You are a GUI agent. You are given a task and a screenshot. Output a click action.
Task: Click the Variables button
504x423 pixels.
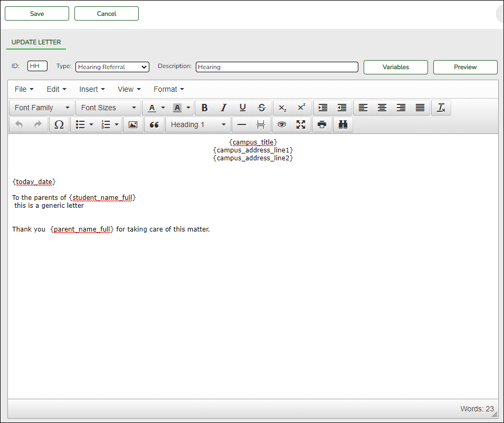point(396,67)
